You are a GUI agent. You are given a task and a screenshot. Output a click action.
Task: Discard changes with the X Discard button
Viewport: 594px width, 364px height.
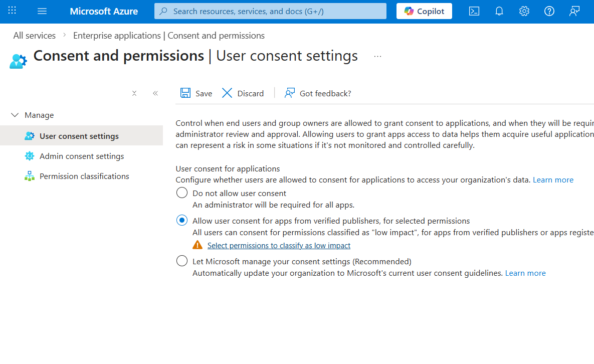pyautogui.click(x=243, y=93)
